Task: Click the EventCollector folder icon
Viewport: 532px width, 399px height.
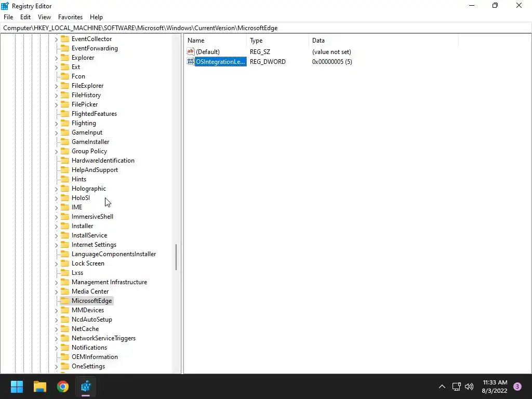Action: click(x=65, y=38)
